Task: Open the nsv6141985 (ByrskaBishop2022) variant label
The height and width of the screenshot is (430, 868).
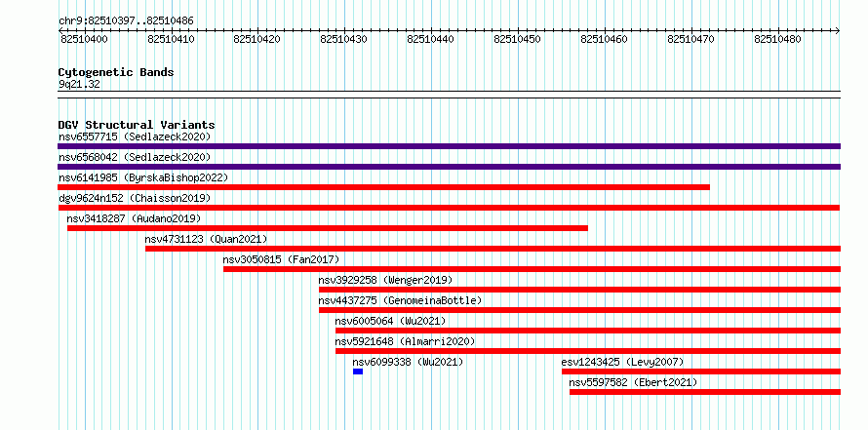Action: [143, 177]
